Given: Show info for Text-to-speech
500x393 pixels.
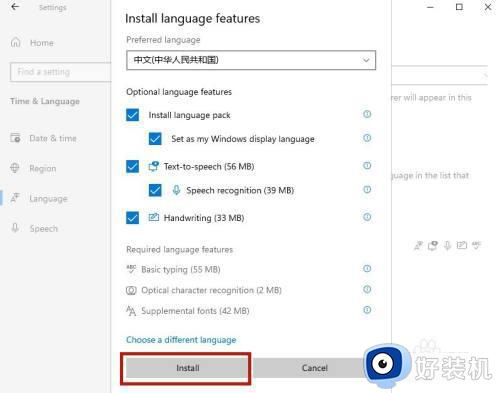Looking at the screenshot, I should [367, 166].
